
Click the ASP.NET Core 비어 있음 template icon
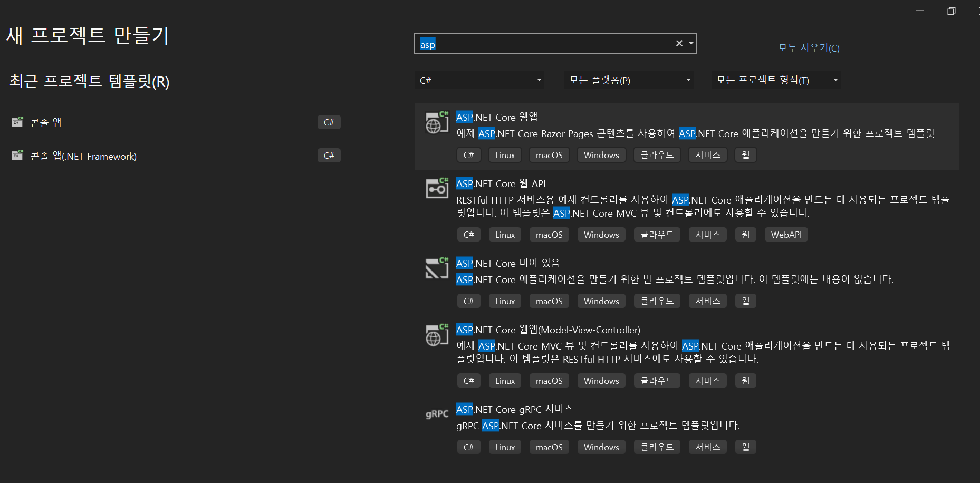pyautogui.click(x=437, y=268)
